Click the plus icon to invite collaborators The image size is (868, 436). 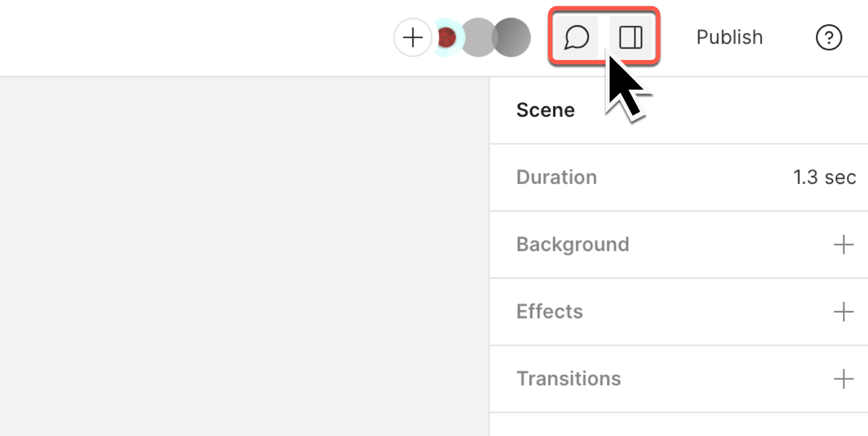[412, 37]
